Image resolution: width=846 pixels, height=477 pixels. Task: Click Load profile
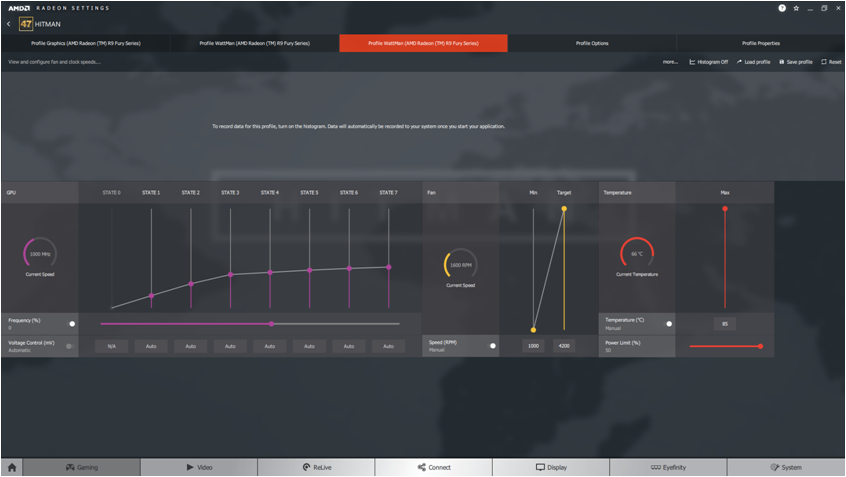point(753,62)
